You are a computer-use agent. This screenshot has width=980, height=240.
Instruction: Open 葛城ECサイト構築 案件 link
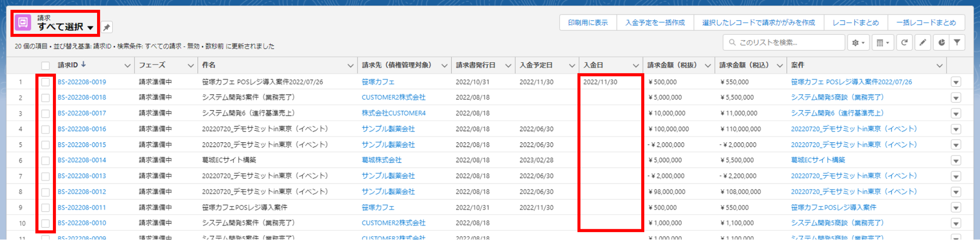(x=818, y=160)
